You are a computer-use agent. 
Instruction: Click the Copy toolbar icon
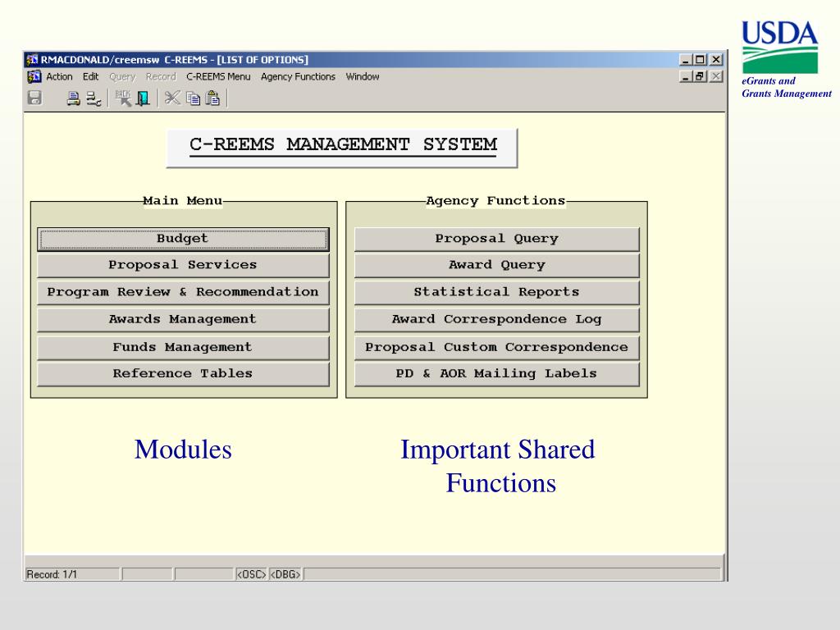coord(193,98)
